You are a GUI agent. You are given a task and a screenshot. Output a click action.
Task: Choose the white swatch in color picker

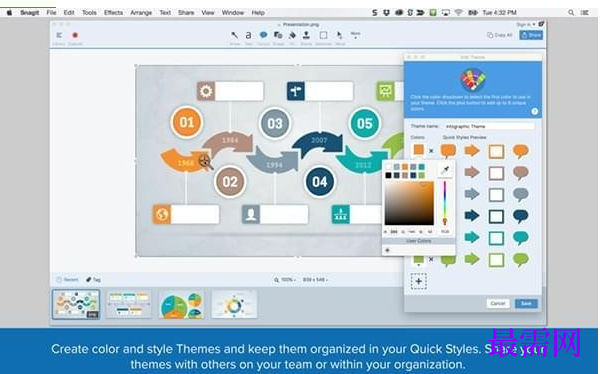(x=388, y=167)
